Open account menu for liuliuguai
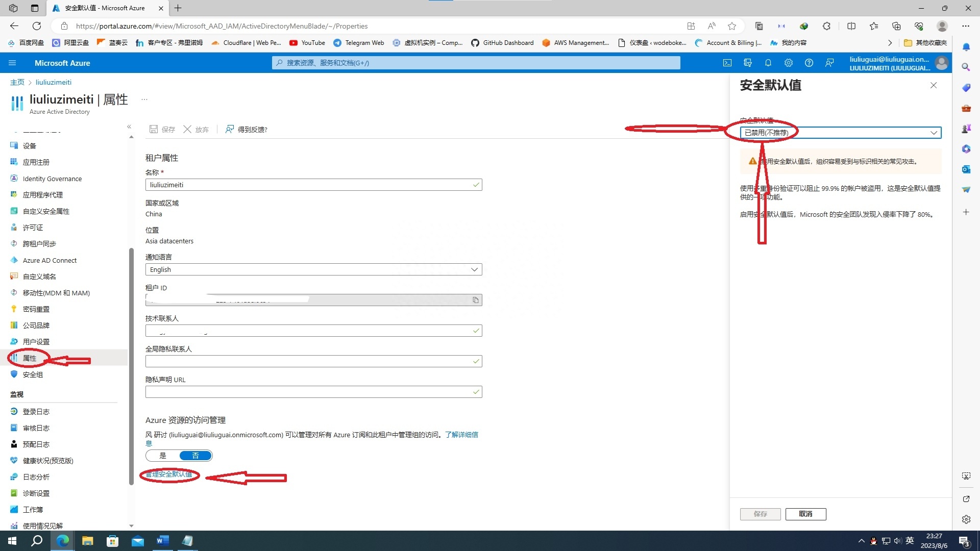Viewport: 980px width, 551px height. pos(898,63)
